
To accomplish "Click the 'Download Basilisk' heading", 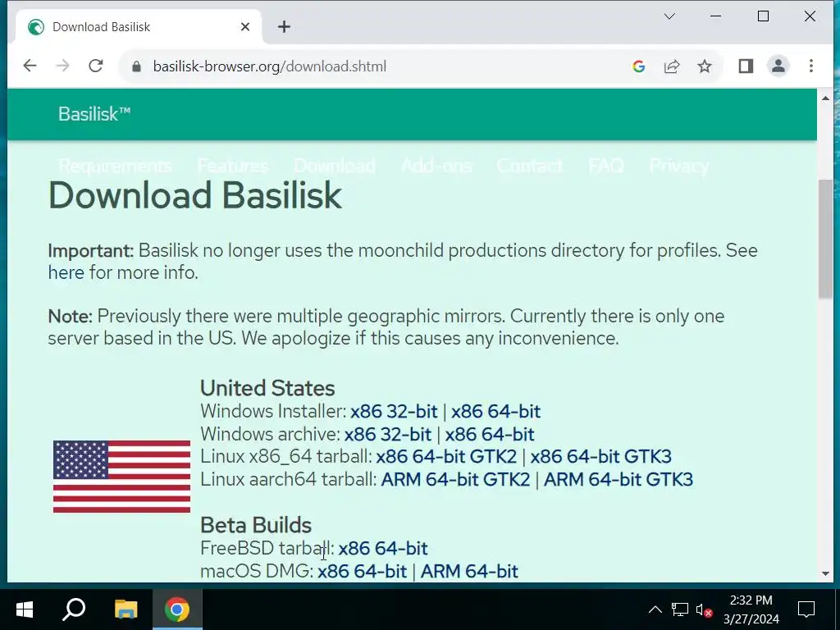I will click(x=195, y=195).
